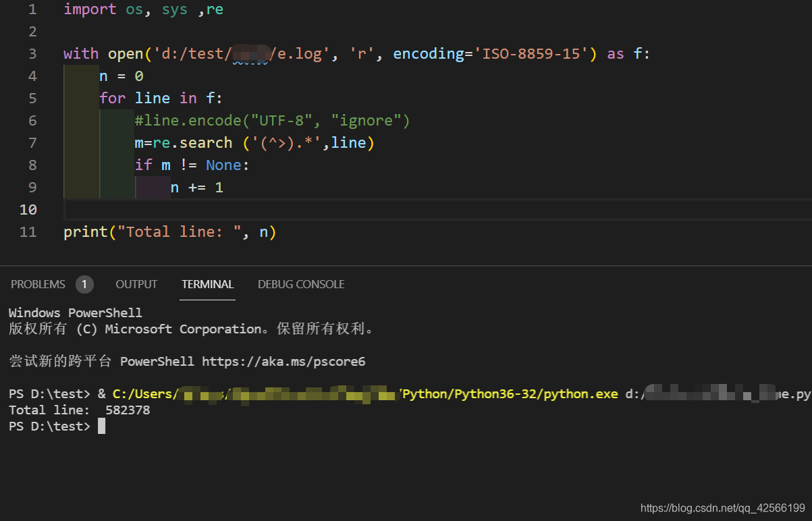This screenshot has width=812, height=521.
Task: Open the PROBLEMS panel tab
Action: tap(38, 284)
